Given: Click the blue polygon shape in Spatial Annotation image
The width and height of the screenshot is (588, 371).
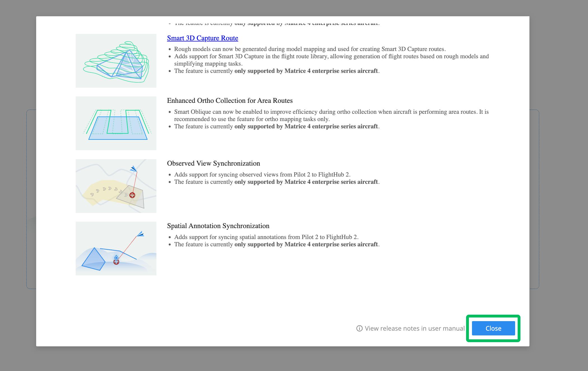Looking at the screenshot, I should 94,260.
